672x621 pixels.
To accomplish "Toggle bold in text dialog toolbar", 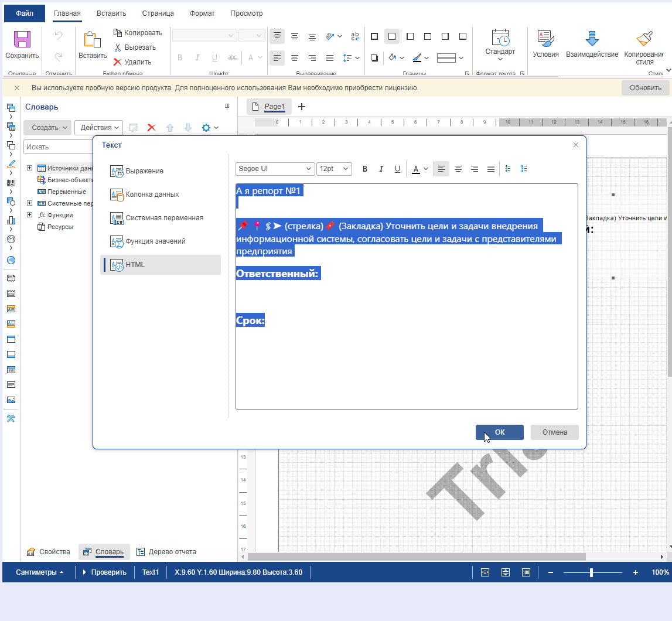I will click(365, 169).
